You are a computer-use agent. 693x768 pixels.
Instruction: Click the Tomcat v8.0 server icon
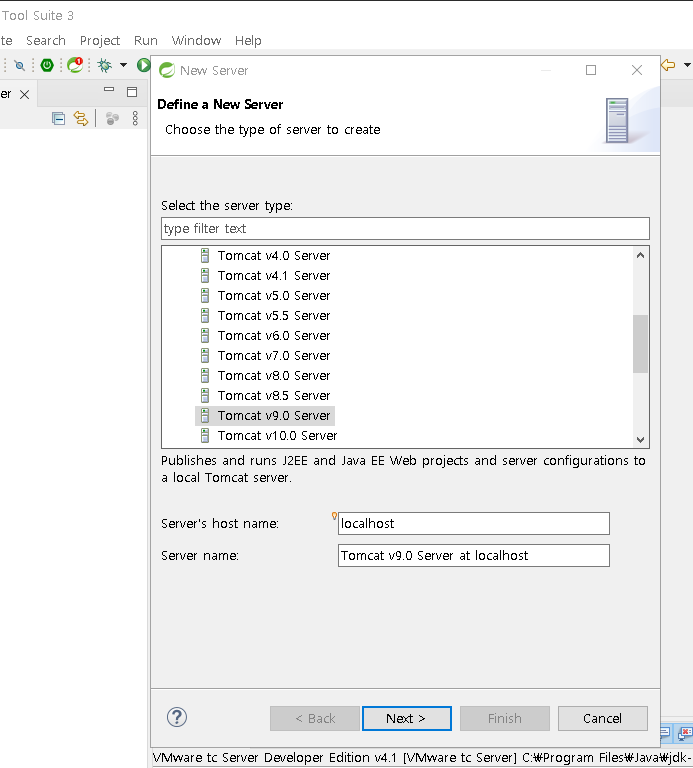[205, 376]
